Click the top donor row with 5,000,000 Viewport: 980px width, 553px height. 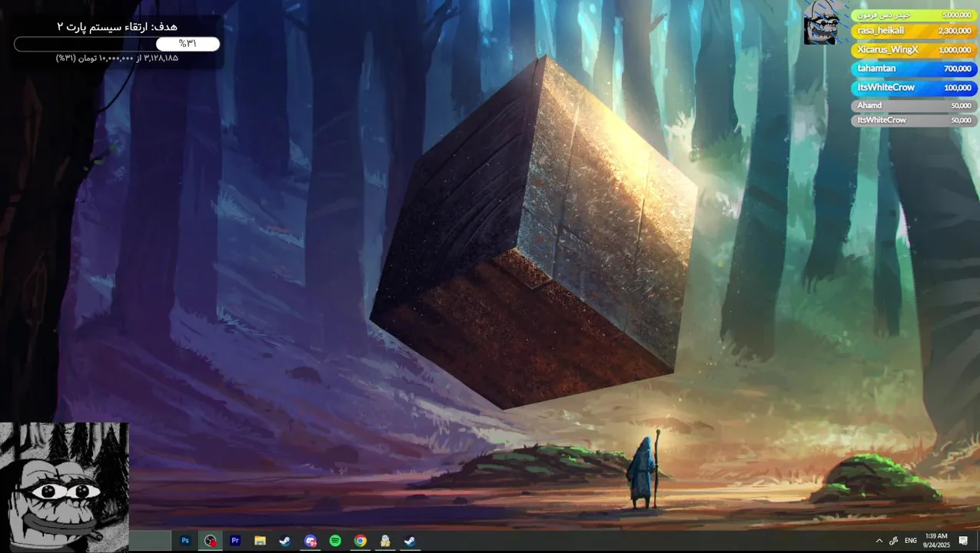pyautogui.click(x=914, y=15)
